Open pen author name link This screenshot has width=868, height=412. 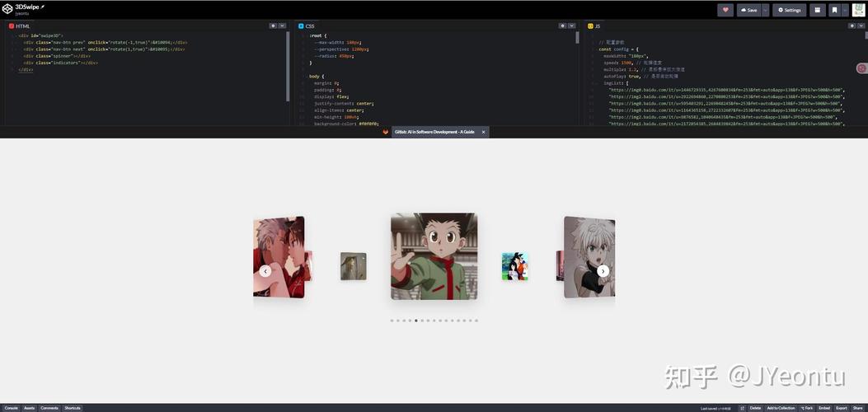coord(21,13)
